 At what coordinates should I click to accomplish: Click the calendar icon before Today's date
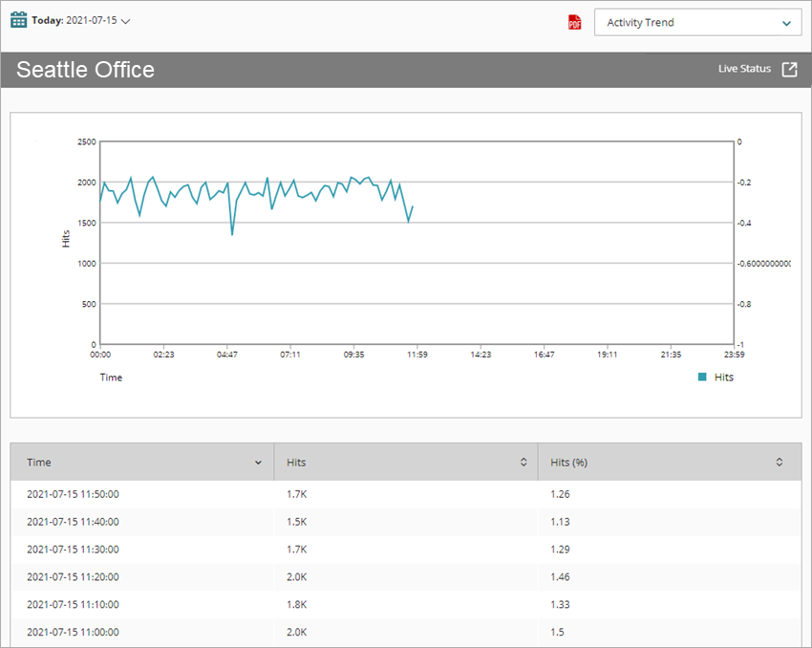[x=19, y=18]
